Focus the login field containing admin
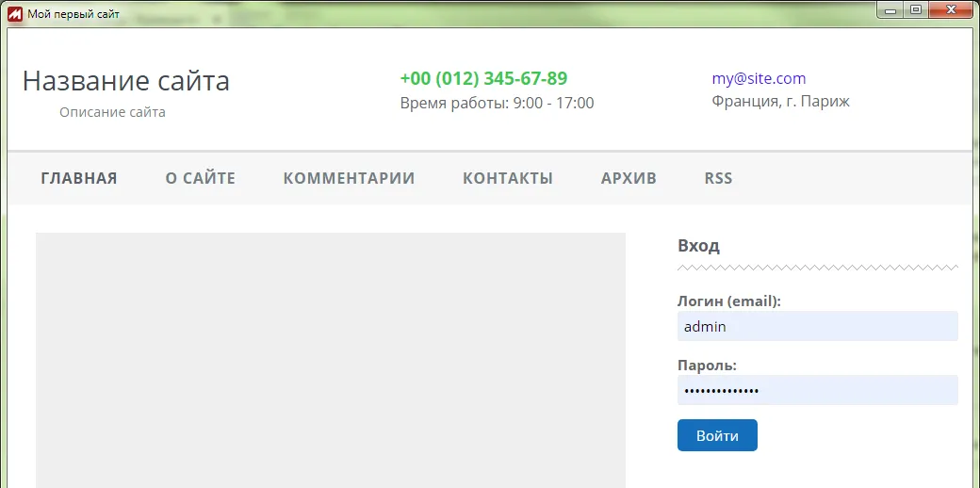 tap(817, 326)
